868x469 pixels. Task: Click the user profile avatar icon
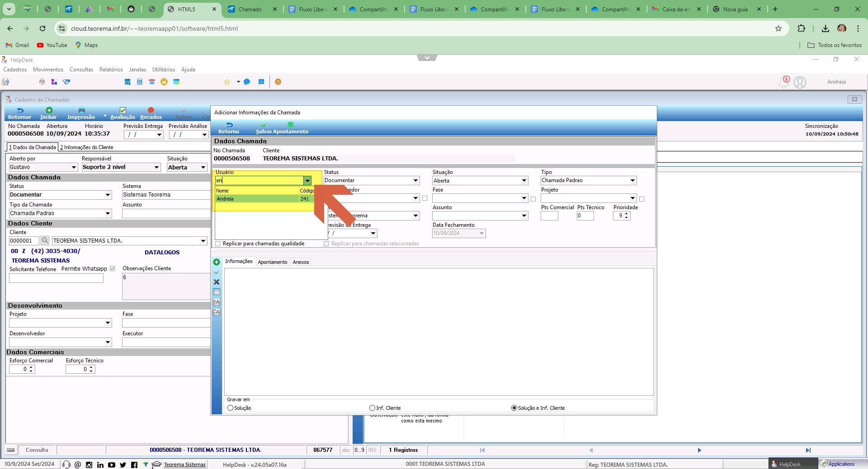coord(800,82)
